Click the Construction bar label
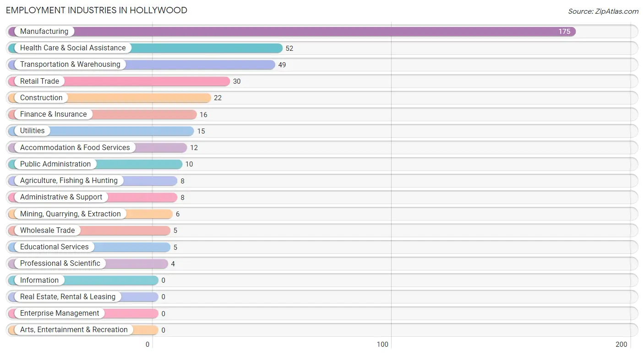The width and height of the screenshot is (644, 355). tap(41, 98)
